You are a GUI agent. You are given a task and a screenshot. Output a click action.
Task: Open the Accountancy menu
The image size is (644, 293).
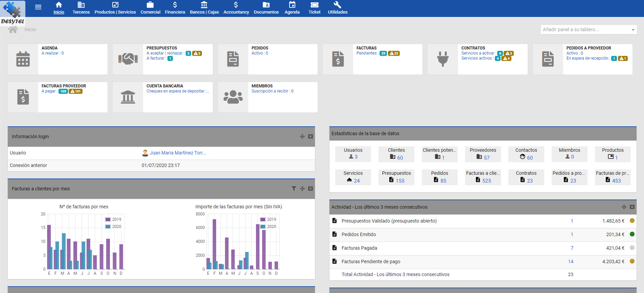click(236, 8)
